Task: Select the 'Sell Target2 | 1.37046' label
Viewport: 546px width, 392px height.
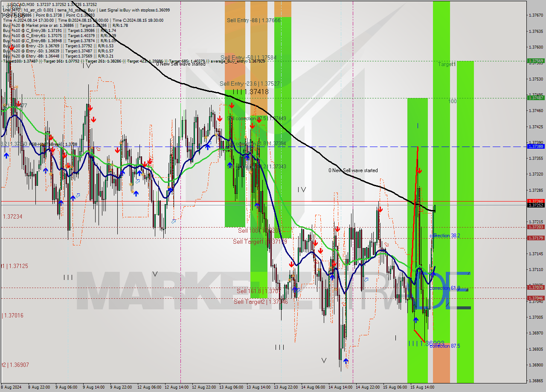Action: point(261,302)
